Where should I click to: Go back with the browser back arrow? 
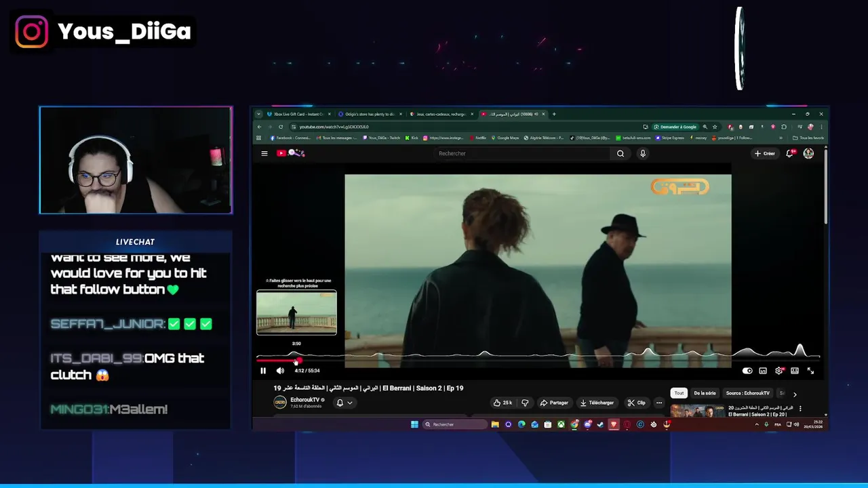[x=259, y=127]
